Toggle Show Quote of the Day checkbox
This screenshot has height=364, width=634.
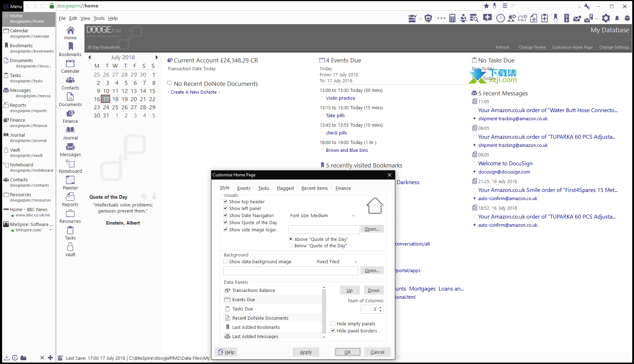click(225, 222)
